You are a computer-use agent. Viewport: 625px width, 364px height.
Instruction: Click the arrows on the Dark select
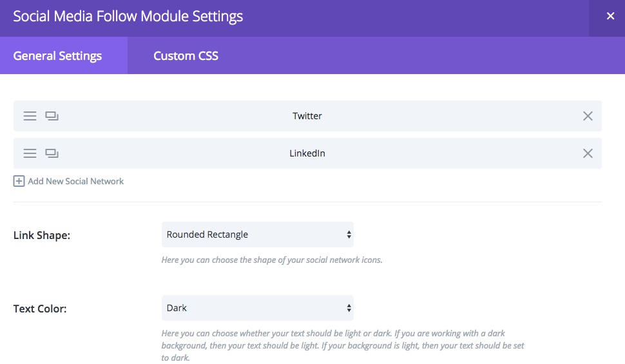click(x=349, y=308)
